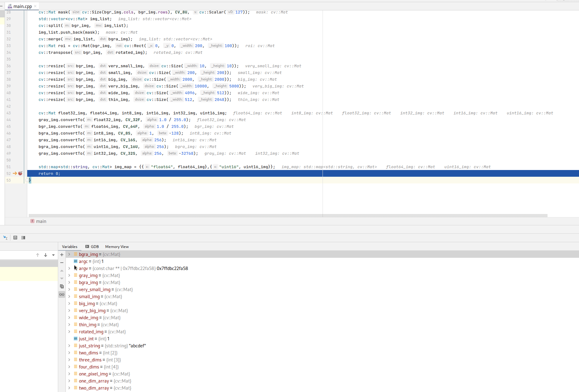This screenshot has width=579, height=392.
Task: Switch to GDB console tab
Action: [x=92, y=246]
